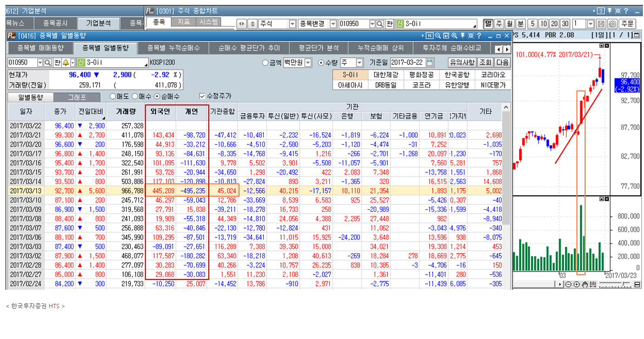The width and height of the screenshot is (644, 339).
Task: Select the hand pan tool on chart toolbar
Action: [x=585, y=285]
